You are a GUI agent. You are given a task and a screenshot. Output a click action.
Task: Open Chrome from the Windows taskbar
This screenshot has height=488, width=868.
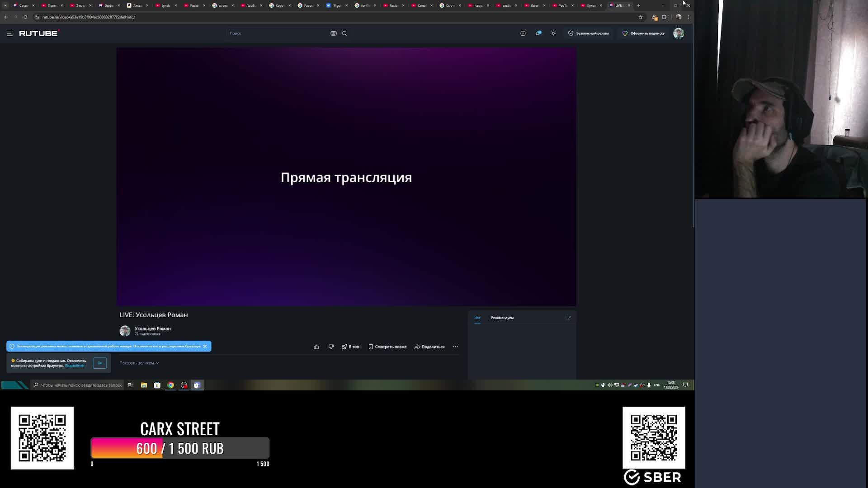coord(170,385)
